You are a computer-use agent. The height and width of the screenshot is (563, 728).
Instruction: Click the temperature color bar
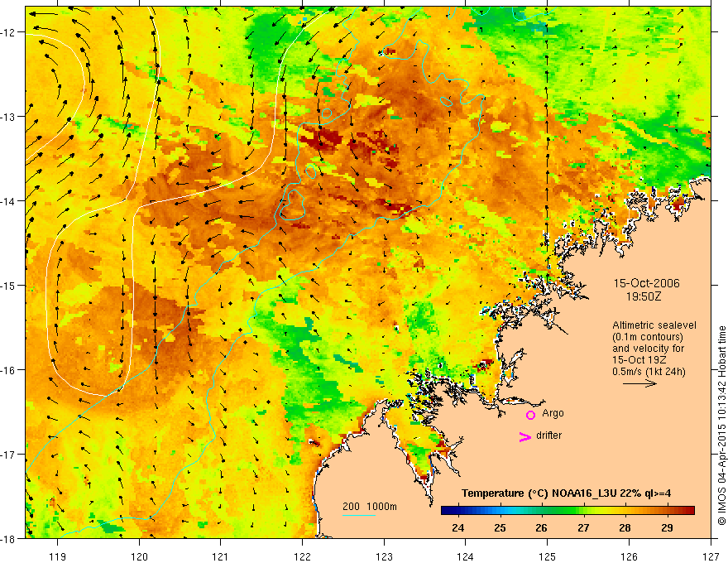(568, 510)
